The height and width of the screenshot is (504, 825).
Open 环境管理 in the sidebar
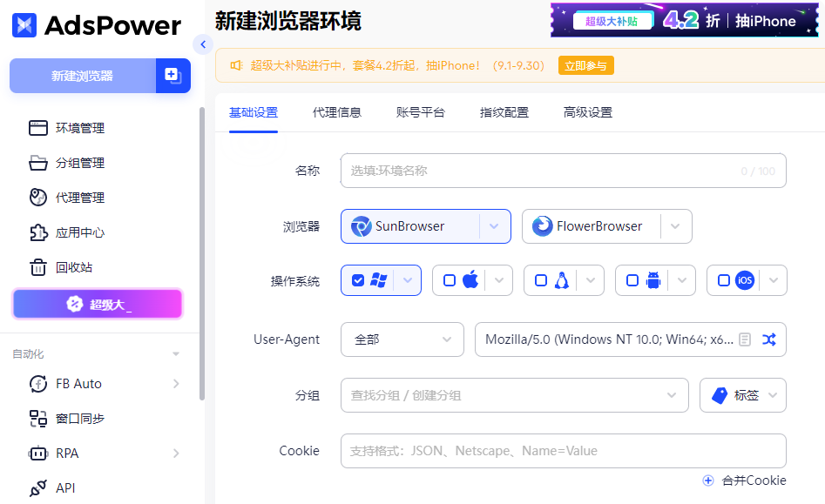(79, 128)
